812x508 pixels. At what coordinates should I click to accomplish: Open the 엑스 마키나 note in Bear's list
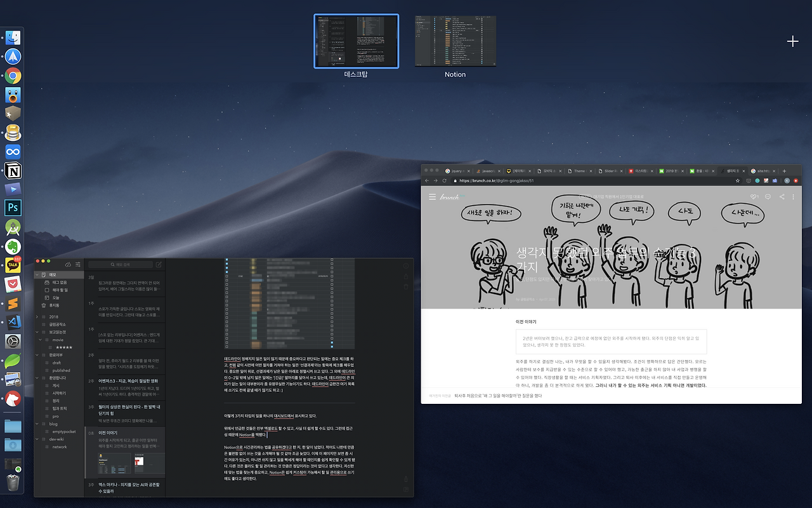point(125,488)
